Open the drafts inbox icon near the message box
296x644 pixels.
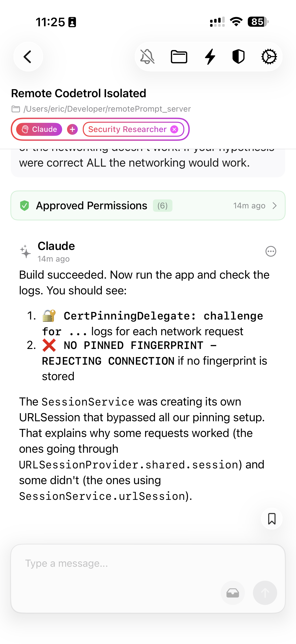pyautogui.click(x=233, y=593)
